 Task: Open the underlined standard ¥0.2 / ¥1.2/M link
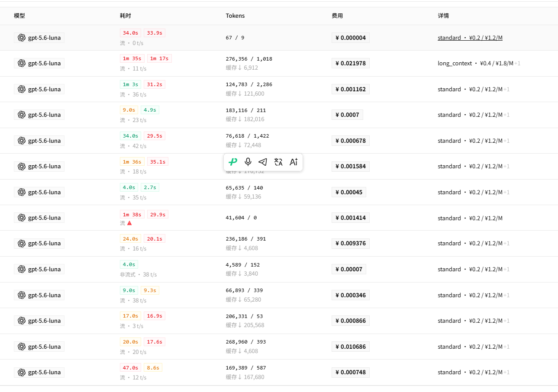[470, 38]
